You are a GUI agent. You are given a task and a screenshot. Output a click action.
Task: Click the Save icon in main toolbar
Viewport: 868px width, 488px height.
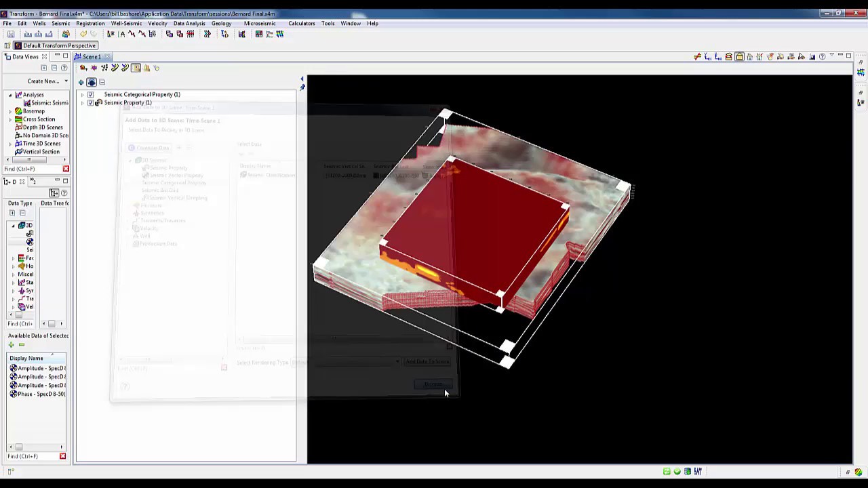pos(12,34)
